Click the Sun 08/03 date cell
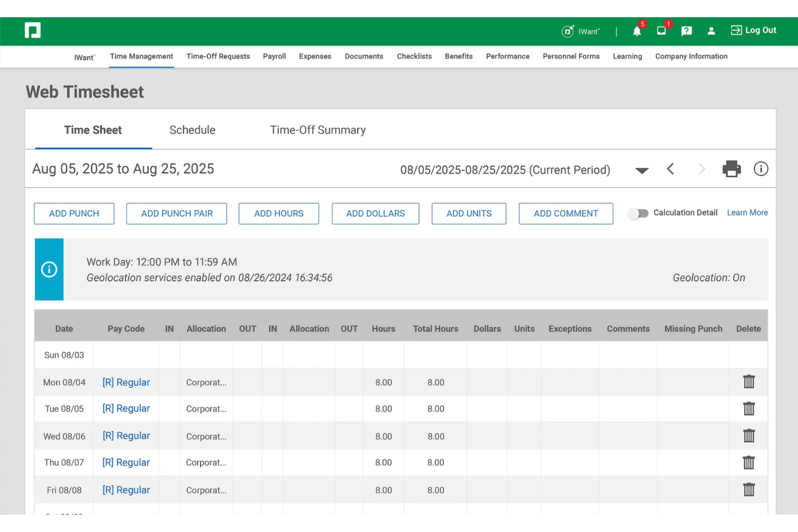This screenshot has width=798, height=532. 64,355
